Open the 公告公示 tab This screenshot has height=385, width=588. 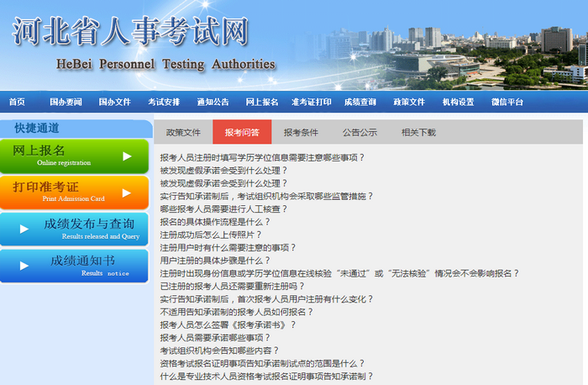click(x=360, y=132)
